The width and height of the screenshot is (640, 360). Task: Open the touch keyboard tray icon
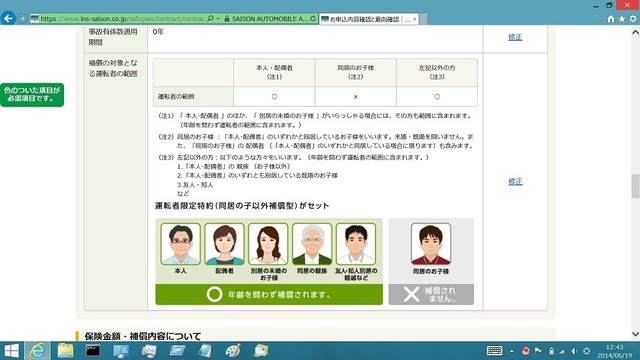[494, 351]
